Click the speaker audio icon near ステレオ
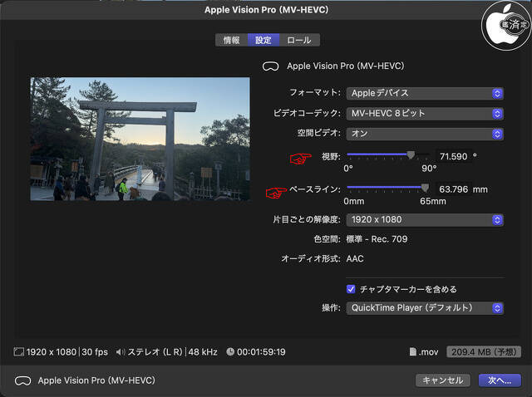 121,352
